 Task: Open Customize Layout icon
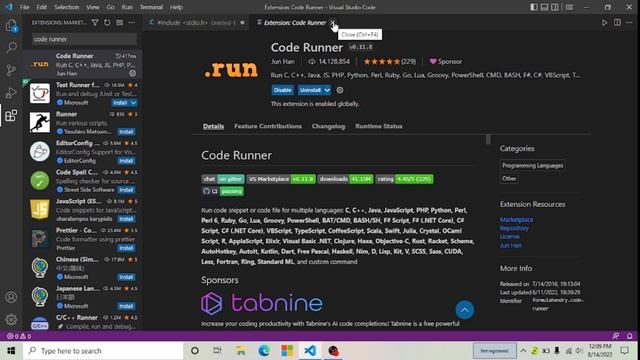[x=569, y=7]
